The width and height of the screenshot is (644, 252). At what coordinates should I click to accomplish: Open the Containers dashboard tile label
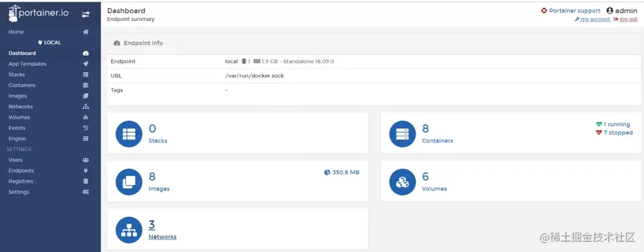tap(438, 140)
